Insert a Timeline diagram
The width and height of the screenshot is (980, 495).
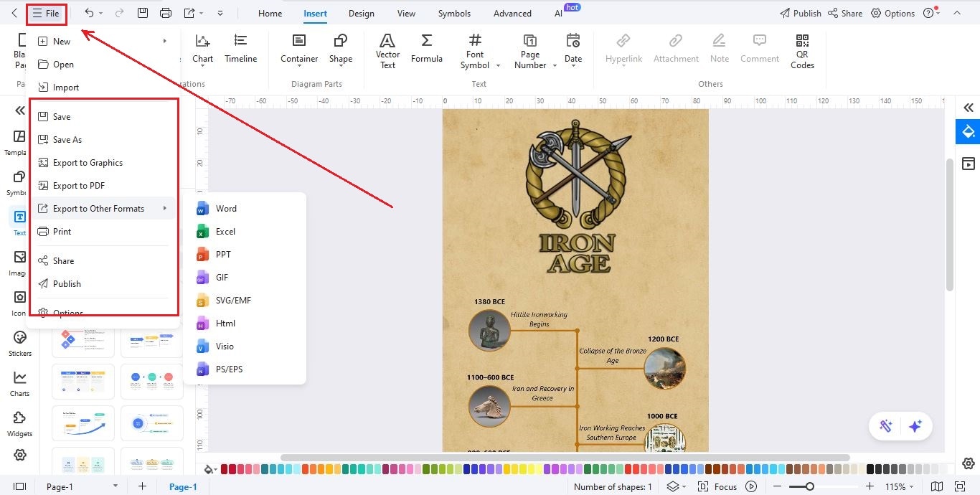[x=240, y=50]
